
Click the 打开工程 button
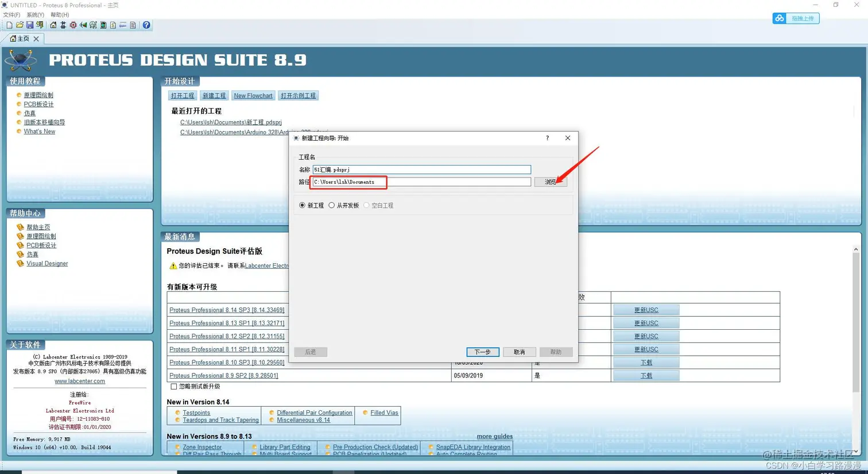tap(183, 95)
